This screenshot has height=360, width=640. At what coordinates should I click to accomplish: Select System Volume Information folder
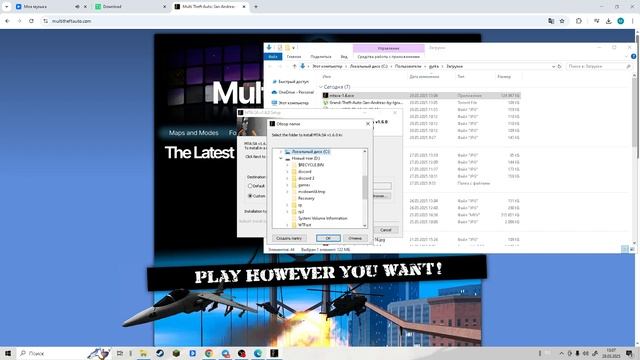coord(322,218)
